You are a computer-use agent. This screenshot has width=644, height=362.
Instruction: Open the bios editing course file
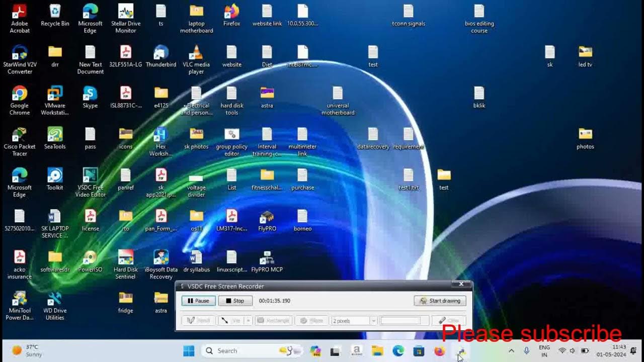pos(479,19)
